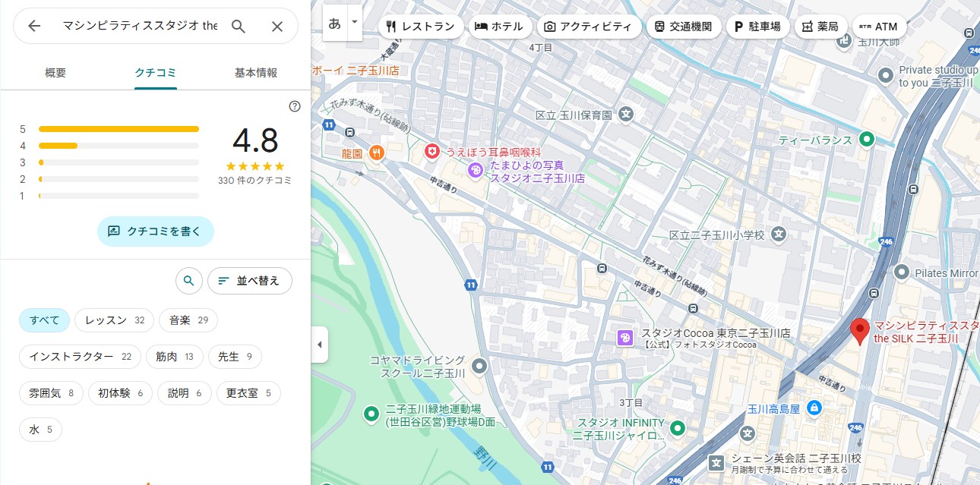Switch to the 概要 tab
980x485 pixels.
(x=55, y=73)
